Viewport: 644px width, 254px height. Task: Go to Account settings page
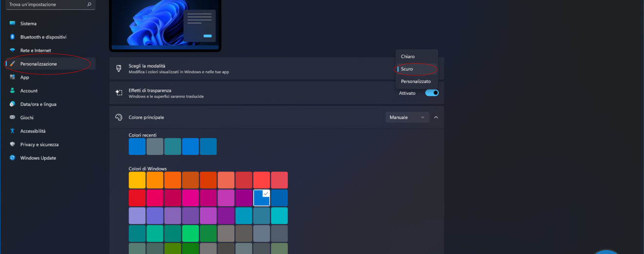coord(50,91)
